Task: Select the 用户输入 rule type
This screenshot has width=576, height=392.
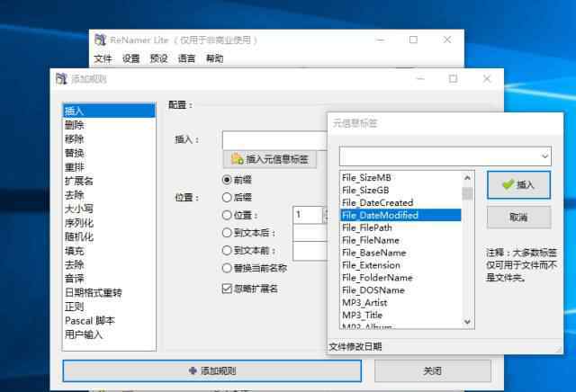Action: 109,334
